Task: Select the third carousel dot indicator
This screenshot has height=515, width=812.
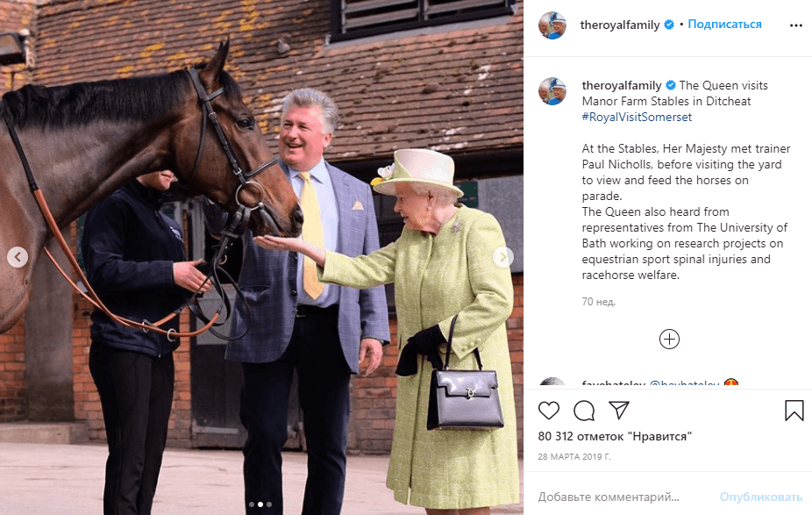Action: click(269, 504)
